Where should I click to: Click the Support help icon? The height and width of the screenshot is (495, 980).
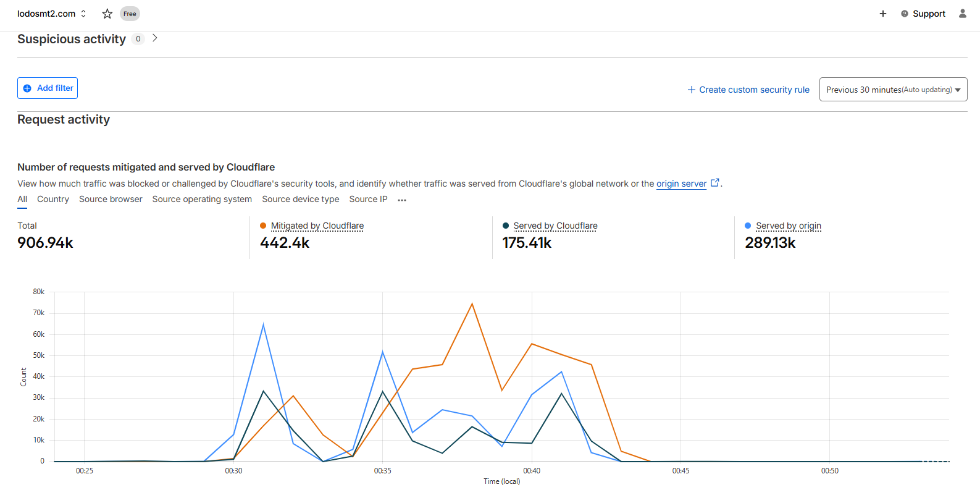click(x=905, y=14)
